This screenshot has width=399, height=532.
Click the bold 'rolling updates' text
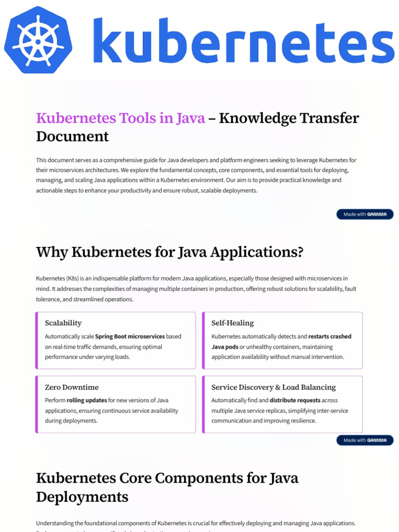coord(87,401)
